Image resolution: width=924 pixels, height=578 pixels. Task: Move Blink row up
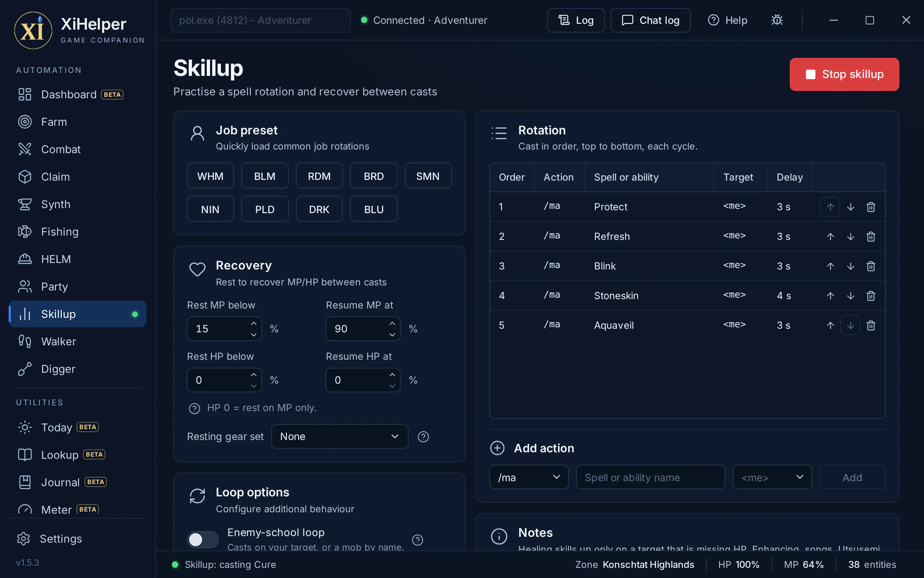click(830, 266)
